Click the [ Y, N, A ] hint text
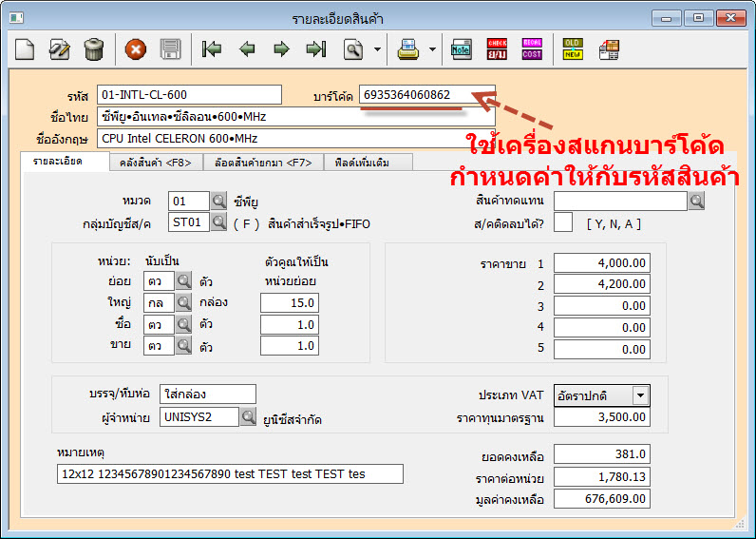The height and width of the screenshot is (539, 756). pos(614,224)
